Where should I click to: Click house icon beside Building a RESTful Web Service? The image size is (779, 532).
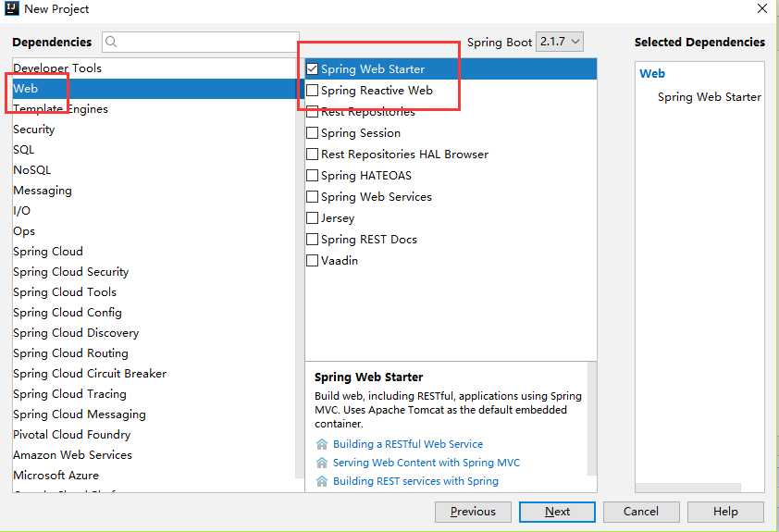tap(322, 444)
